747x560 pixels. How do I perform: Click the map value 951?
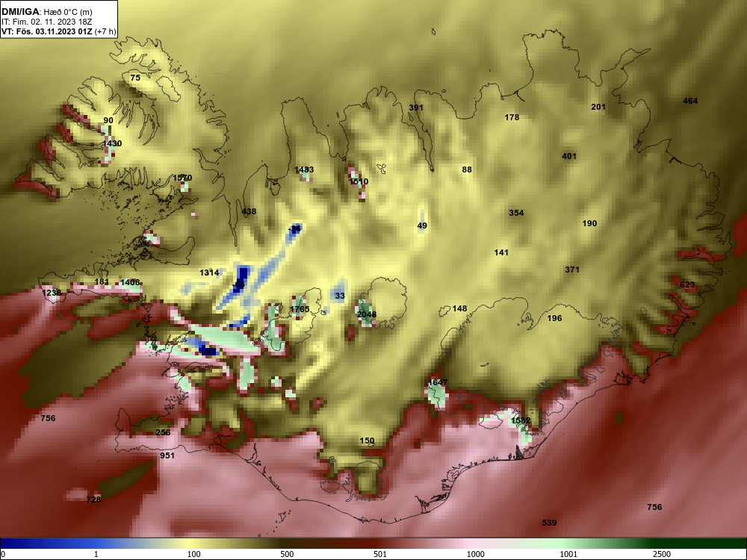click(167, 455)
